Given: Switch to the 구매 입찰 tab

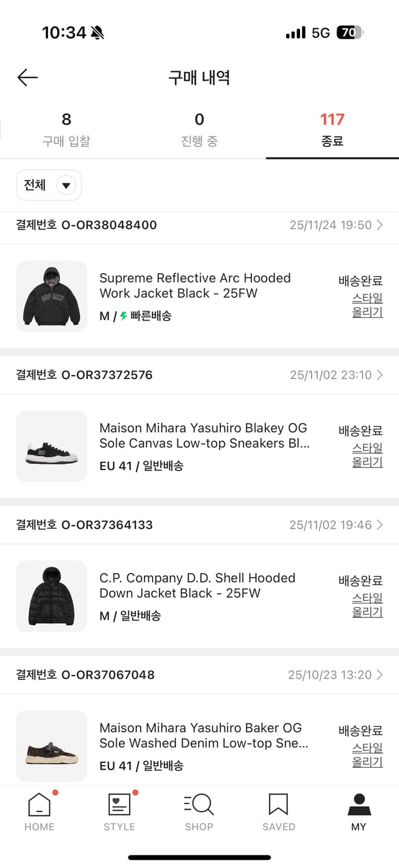Looking at the screenshot, I should 66,128.
